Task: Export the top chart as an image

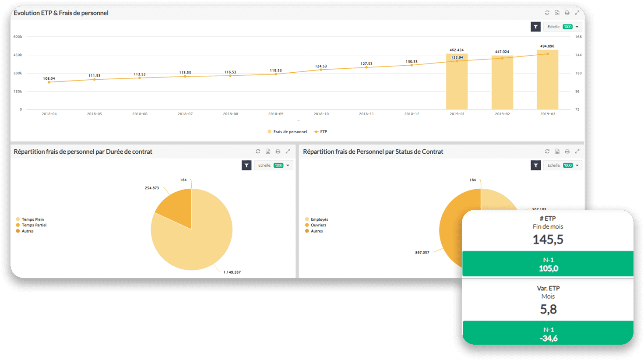Action: [x=557, y=13]
